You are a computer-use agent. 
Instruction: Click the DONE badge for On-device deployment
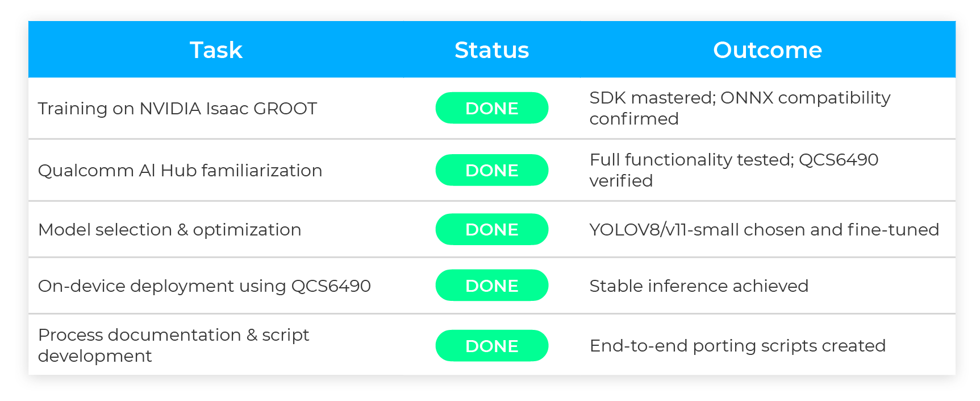491,286
